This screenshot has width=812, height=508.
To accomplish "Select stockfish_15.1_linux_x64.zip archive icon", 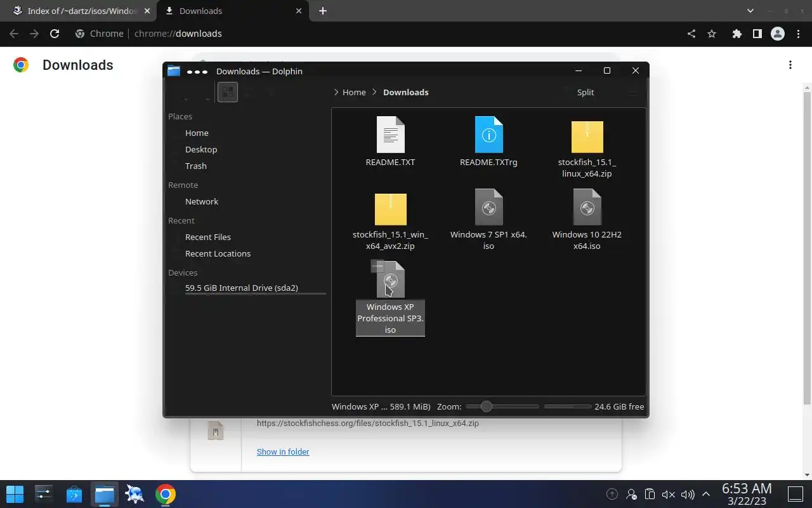I will [x=587, y=137].
